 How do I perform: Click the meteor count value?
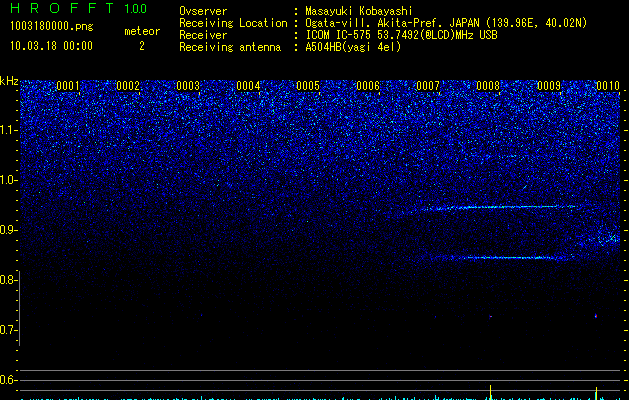[142, 46]
